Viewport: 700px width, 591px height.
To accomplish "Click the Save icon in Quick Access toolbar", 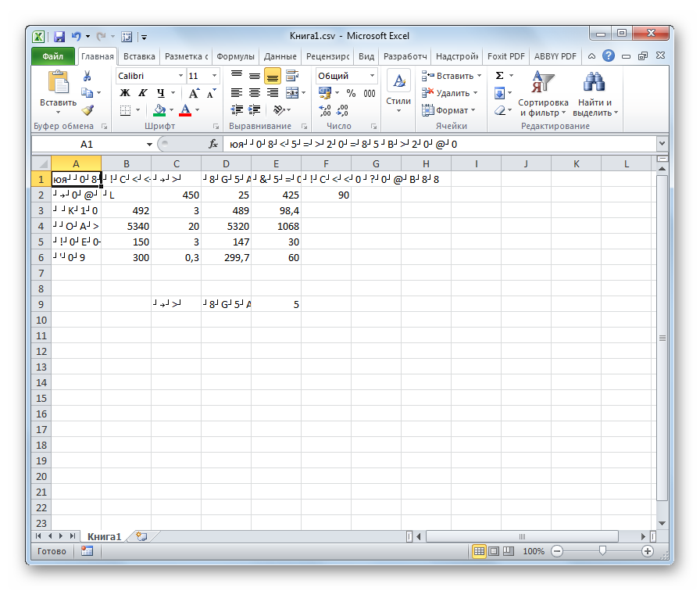I will click(59, 36).
